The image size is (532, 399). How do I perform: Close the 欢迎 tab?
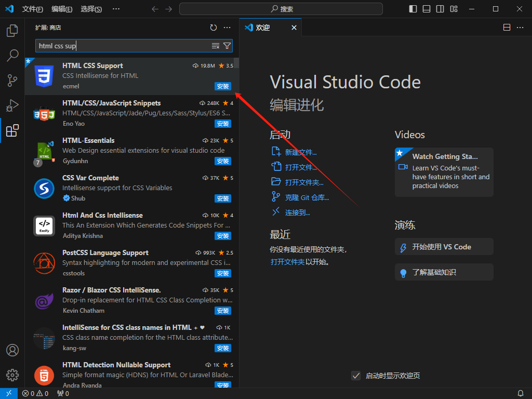[294, 28]
